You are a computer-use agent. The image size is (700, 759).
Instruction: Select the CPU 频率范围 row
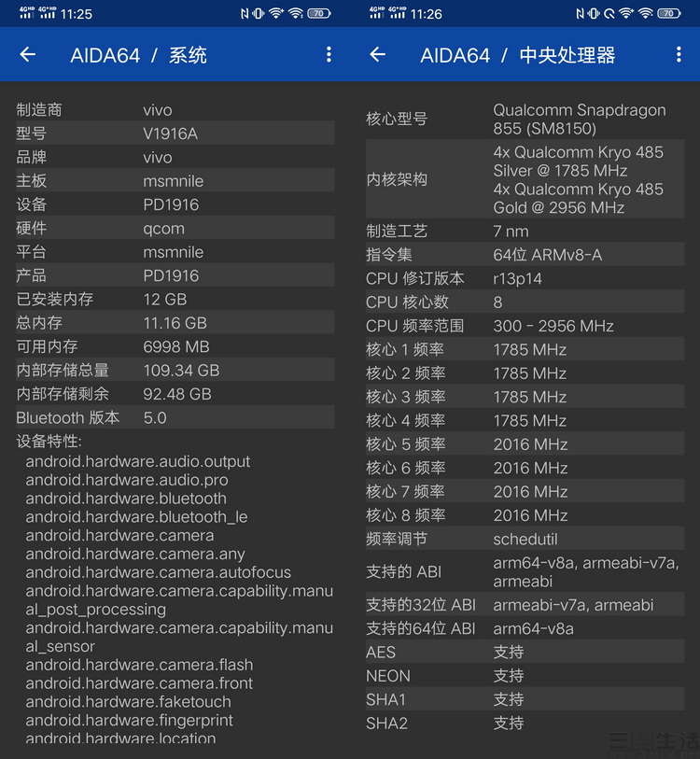pos(524,326)
